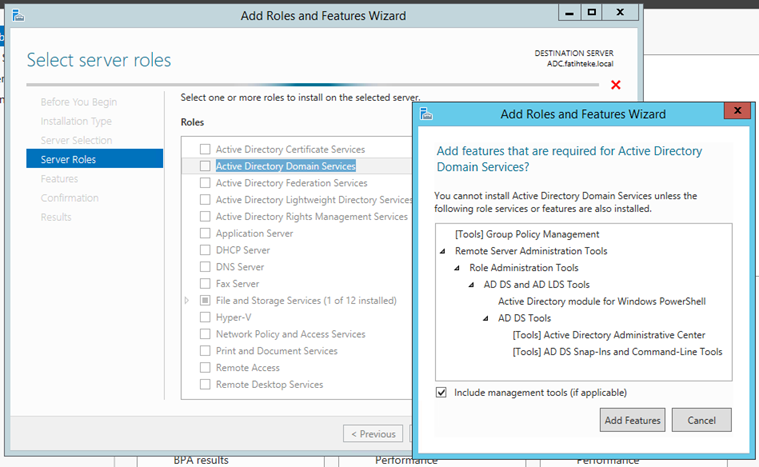759x467 pixels.
Task: Go to Features step
Action: pos(59,179)
